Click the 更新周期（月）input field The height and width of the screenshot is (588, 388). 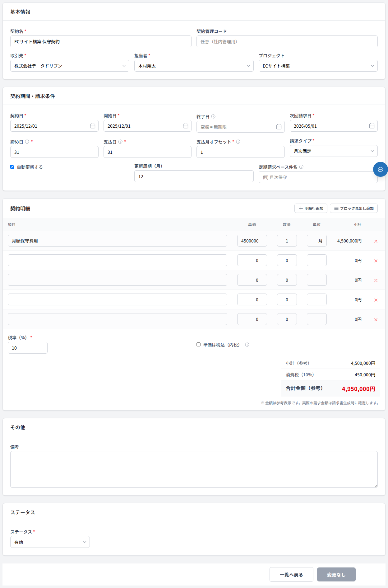coord(194,176)
